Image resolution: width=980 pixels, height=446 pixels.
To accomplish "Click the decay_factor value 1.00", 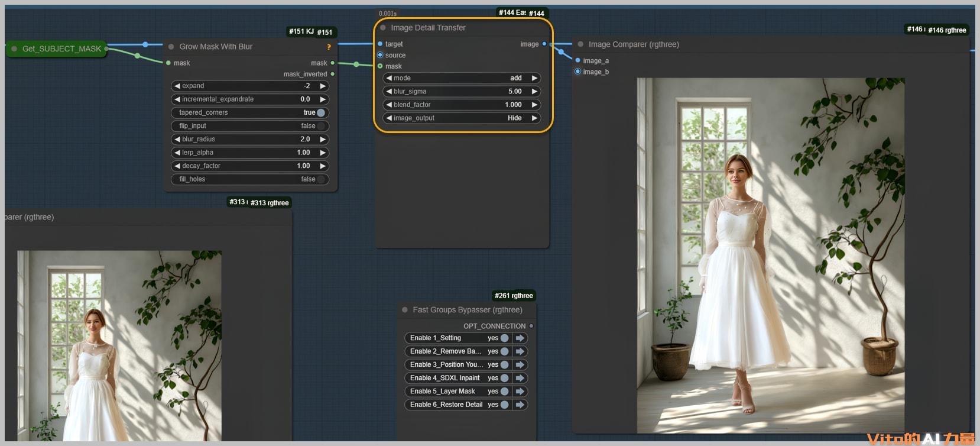I will 303,166.
